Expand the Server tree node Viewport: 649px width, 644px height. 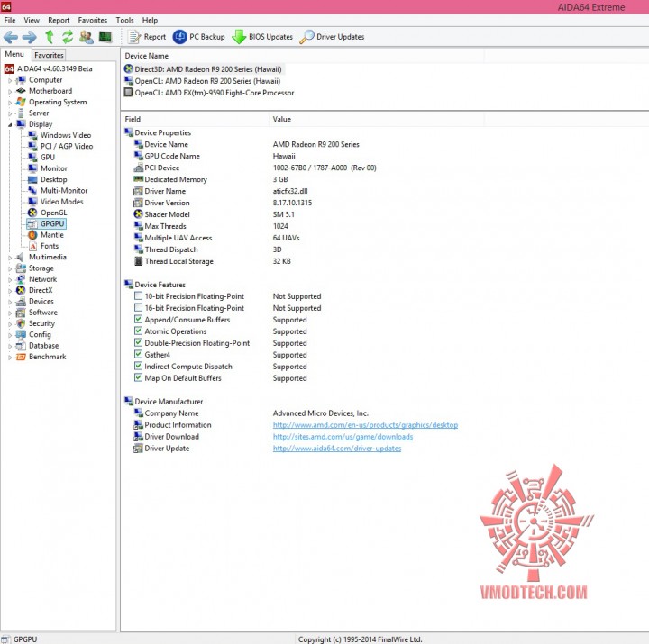click(10, 113)
